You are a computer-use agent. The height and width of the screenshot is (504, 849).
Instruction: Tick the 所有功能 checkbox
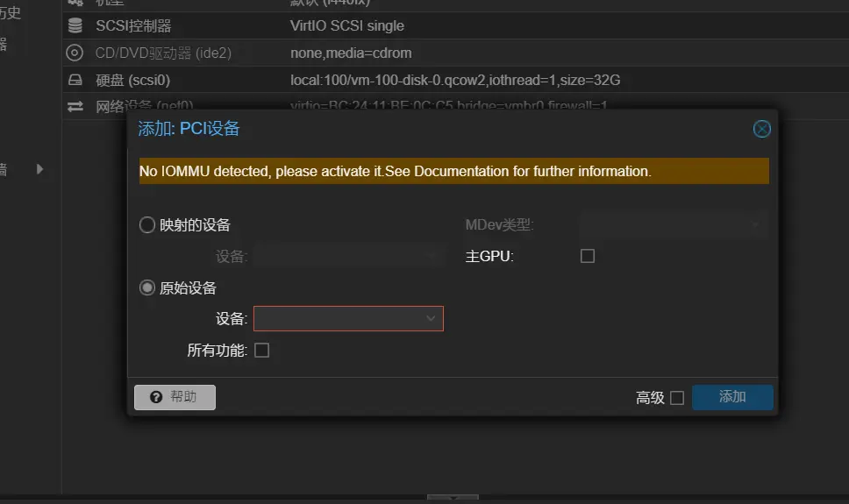pyautogui.click(x=261, y=351)
